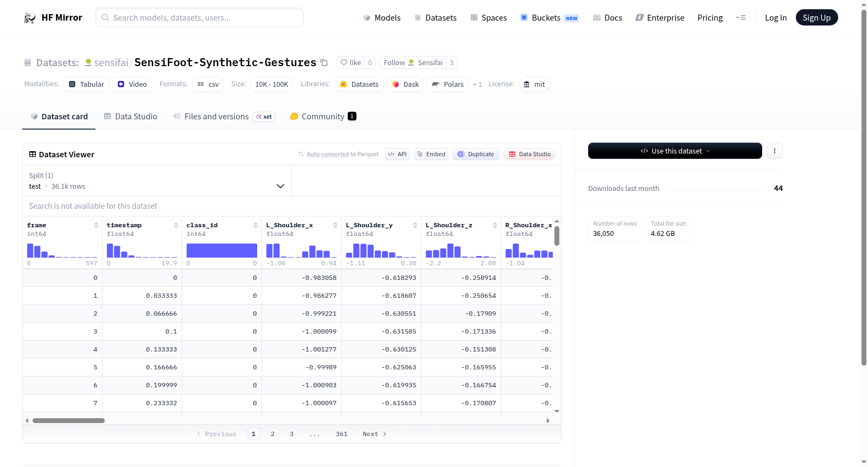Viewport: 868px width, 467px height.
Task: Open the Community tab
Action: point(323,117)
